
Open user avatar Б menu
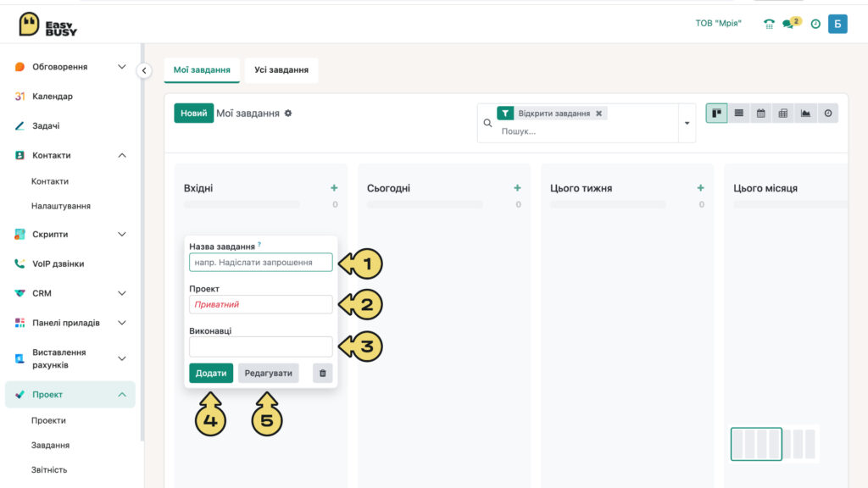[837, 24]
